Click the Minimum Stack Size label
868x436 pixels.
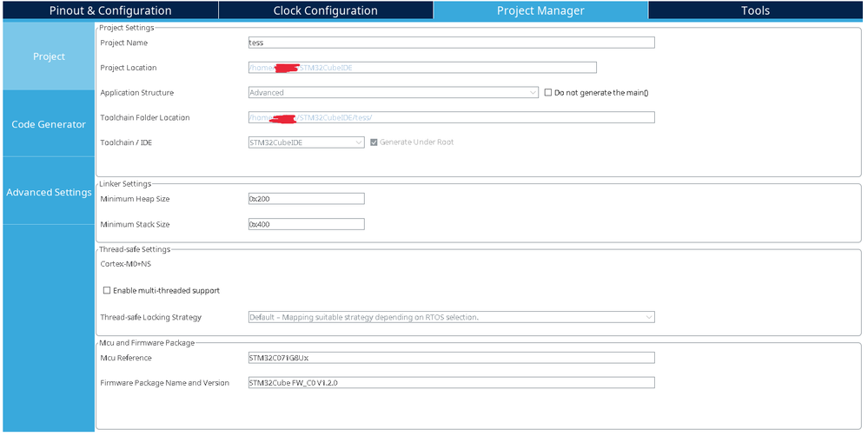click(135, 224)
